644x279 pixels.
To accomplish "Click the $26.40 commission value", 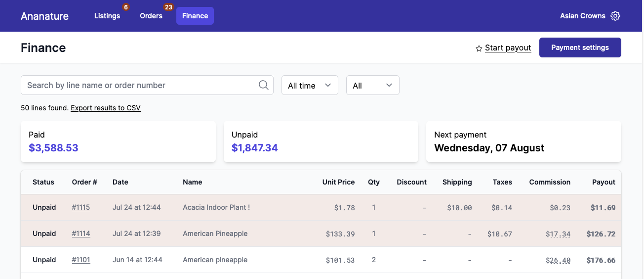I will click(558, 260).
